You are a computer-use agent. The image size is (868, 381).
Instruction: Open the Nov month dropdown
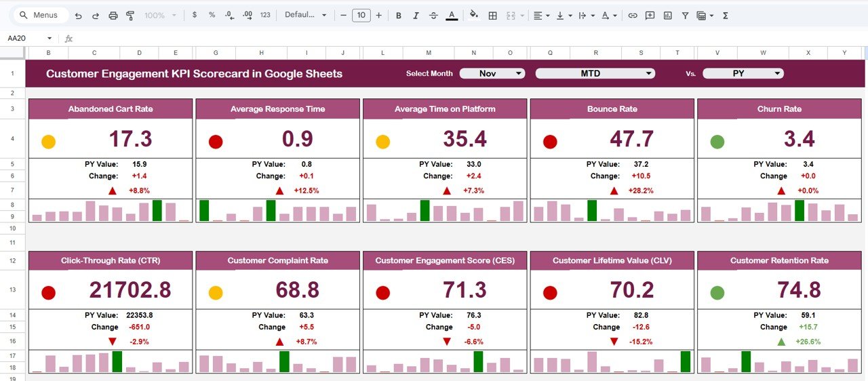click(492, 73)
